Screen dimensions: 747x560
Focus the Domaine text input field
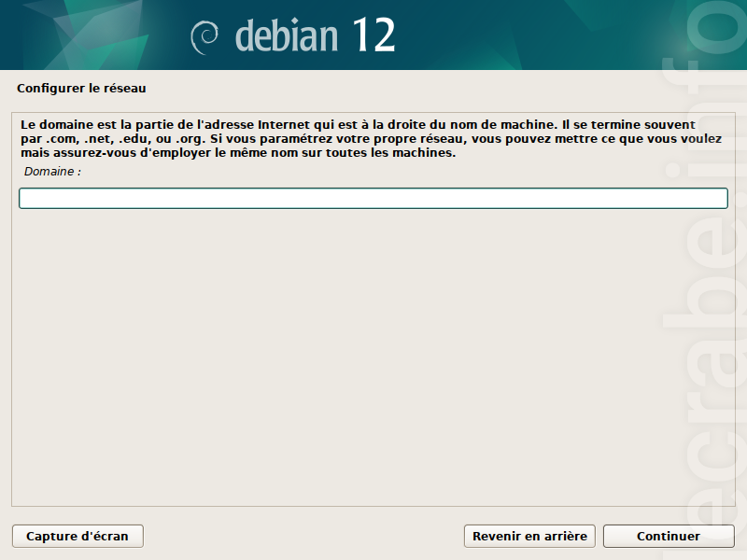(x=373, y=198)
